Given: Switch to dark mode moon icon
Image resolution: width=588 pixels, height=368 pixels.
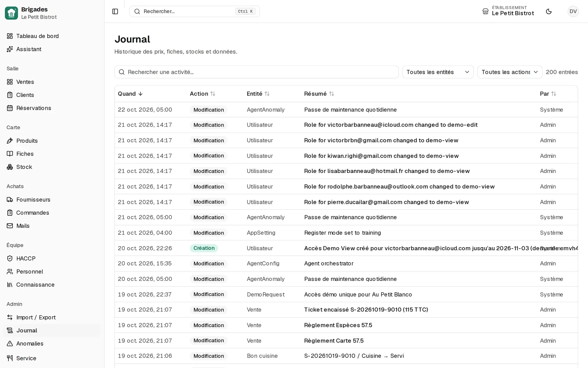Looking at the screenshot, I should point(549,11).
